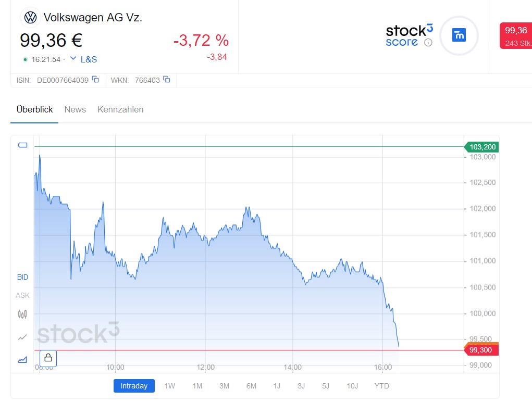Click the blue stock3 score badge icon
Image resolution: width=532 pixels, height=415 pixels.
459,35
